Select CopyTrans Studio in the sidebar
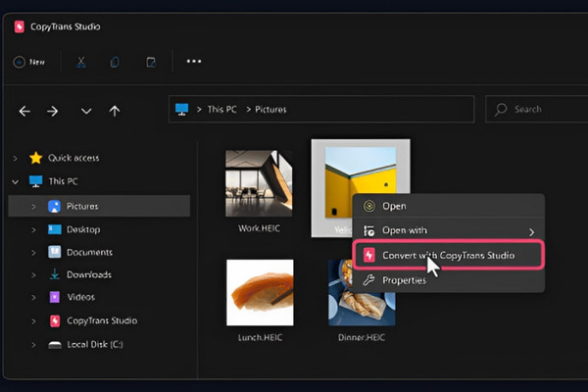 [102, 320]
